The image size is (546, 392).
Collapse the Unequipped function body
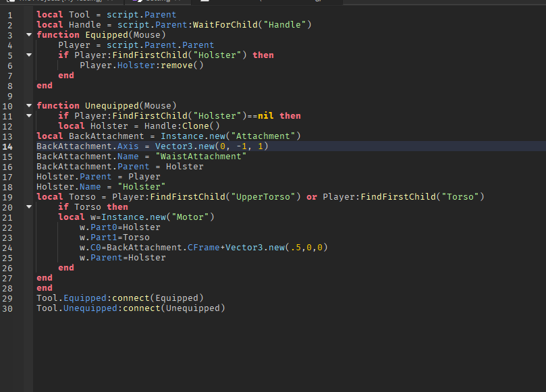click(x=28, y=105)
